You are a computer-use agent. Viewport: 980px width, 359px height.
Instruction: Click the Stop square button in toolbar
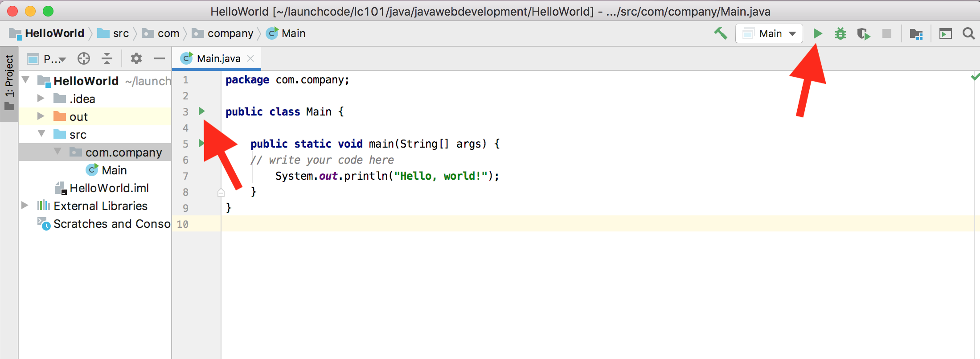pyautogui.click(x=887, y=33)
